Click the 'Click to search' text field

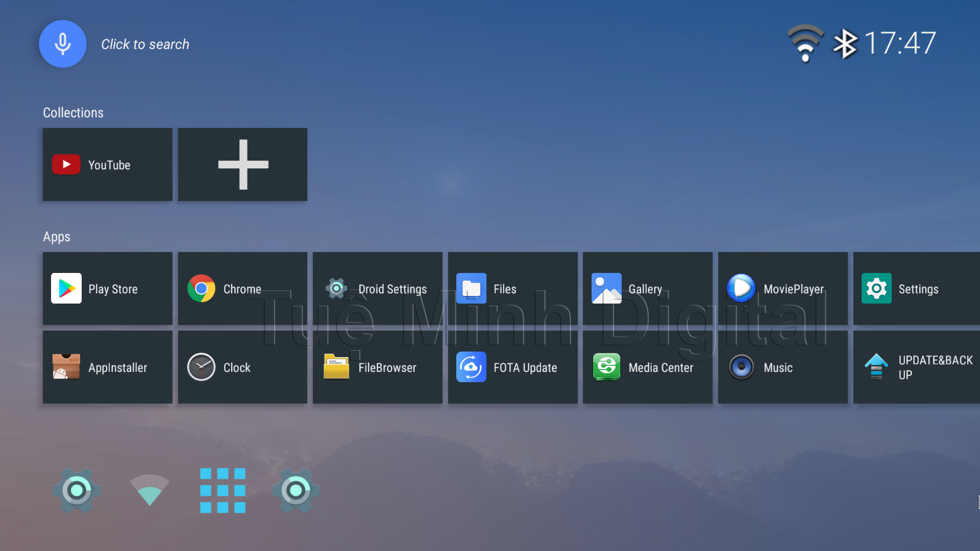[145, 44]
